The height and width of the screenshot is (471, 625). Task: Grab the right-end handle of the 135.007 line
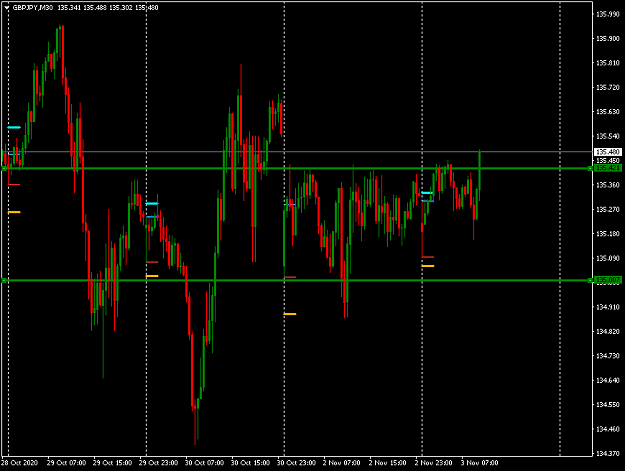(590, 281)
